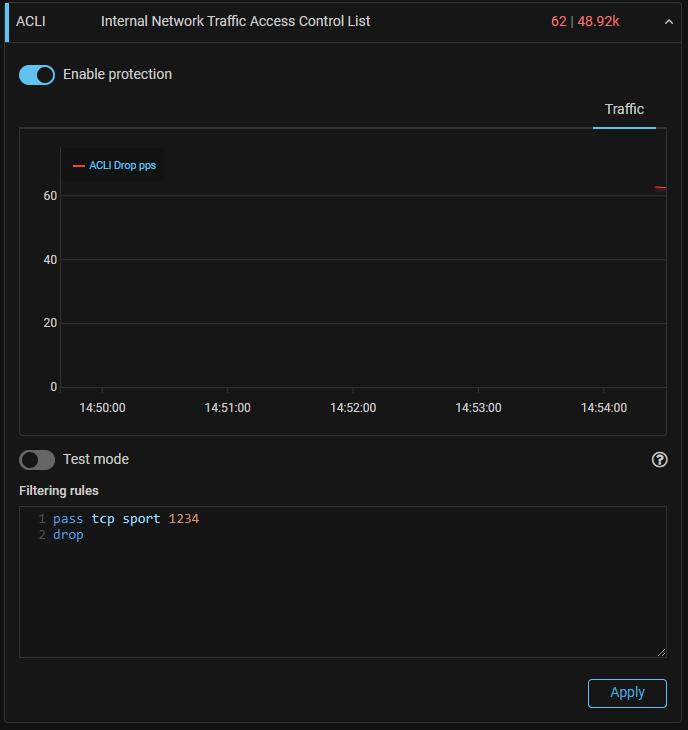Grab the rules editor resize handle

[x=661, y=652]
